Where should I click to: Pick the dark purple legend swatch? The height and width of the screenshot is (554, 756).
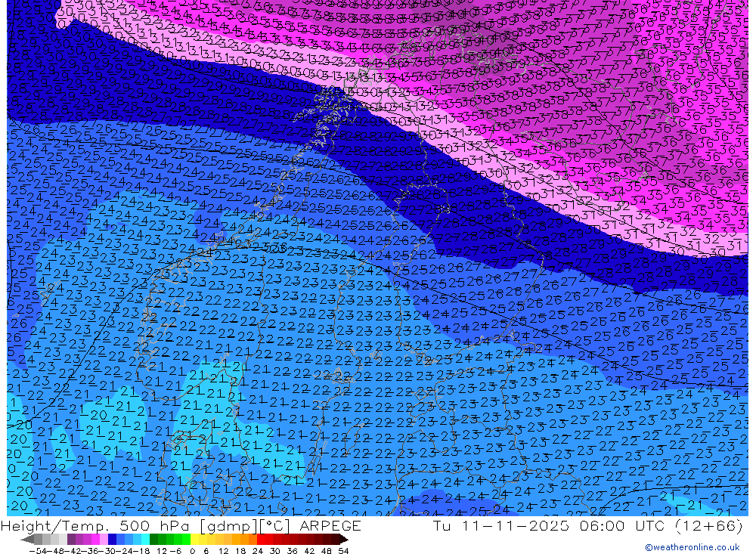(x=71, y=539)
